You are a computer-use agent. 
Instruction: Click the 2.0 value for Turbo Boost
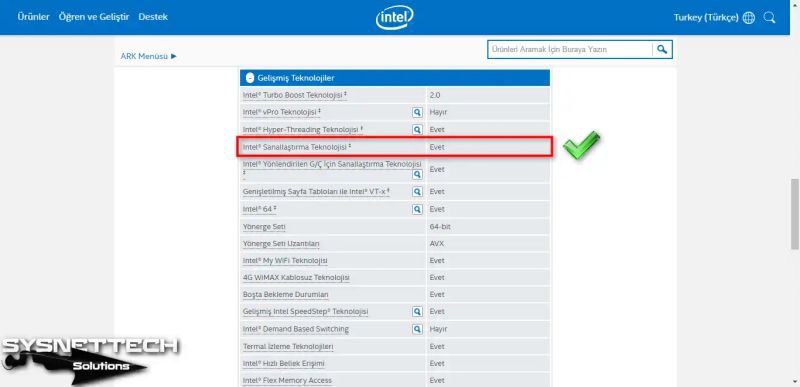pos(435,95)
